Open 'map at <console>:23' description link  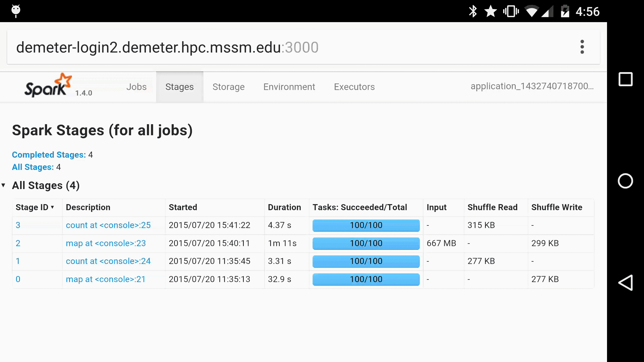106,243
